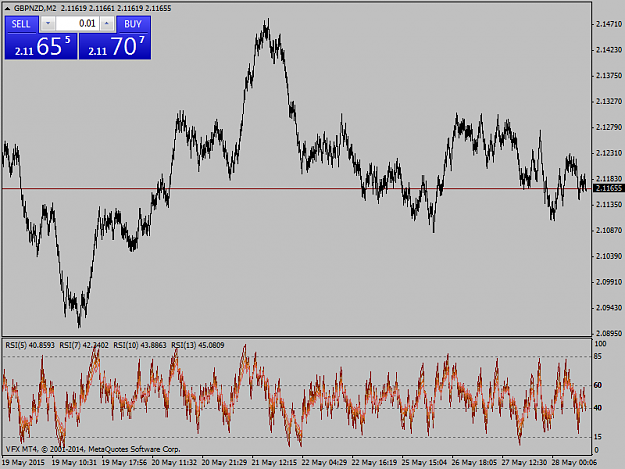Select the 0.01 volume input field
The height and width of the screenshot is (469, 625).
coord(77,24)
